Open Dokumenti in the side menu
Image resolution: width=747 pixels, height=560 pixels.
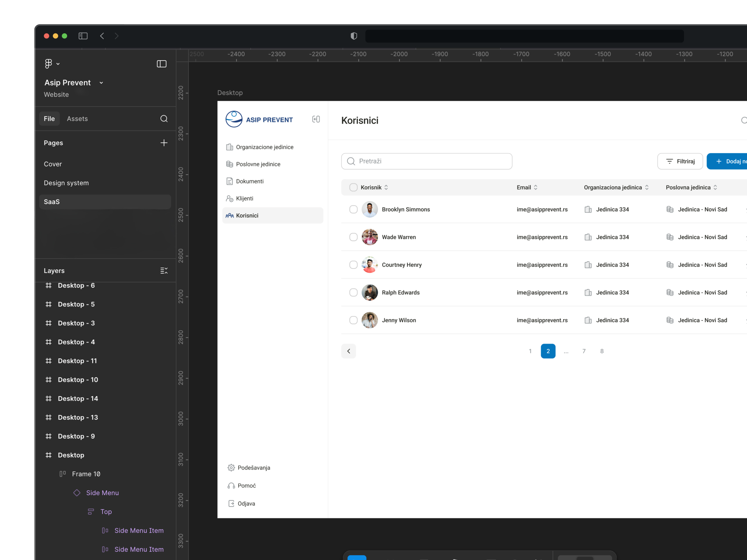250,181
